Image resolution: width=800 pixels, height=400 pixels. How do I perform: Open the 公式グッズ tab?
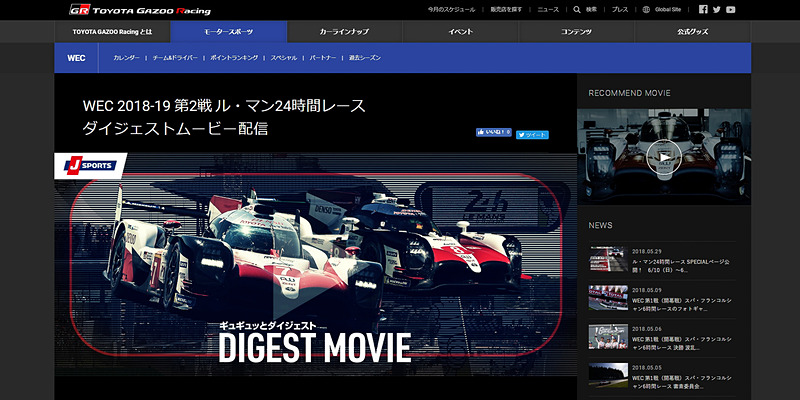(693, 32)
